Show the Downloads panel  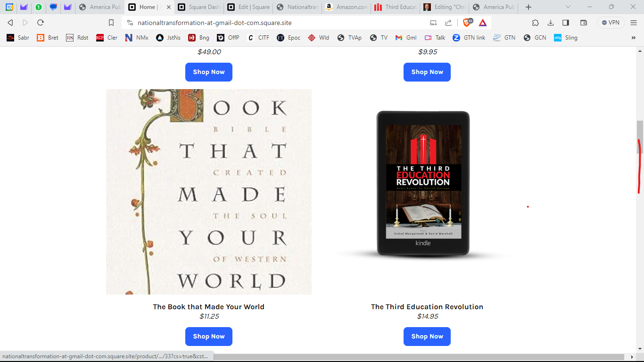click(x=550, y=23)
